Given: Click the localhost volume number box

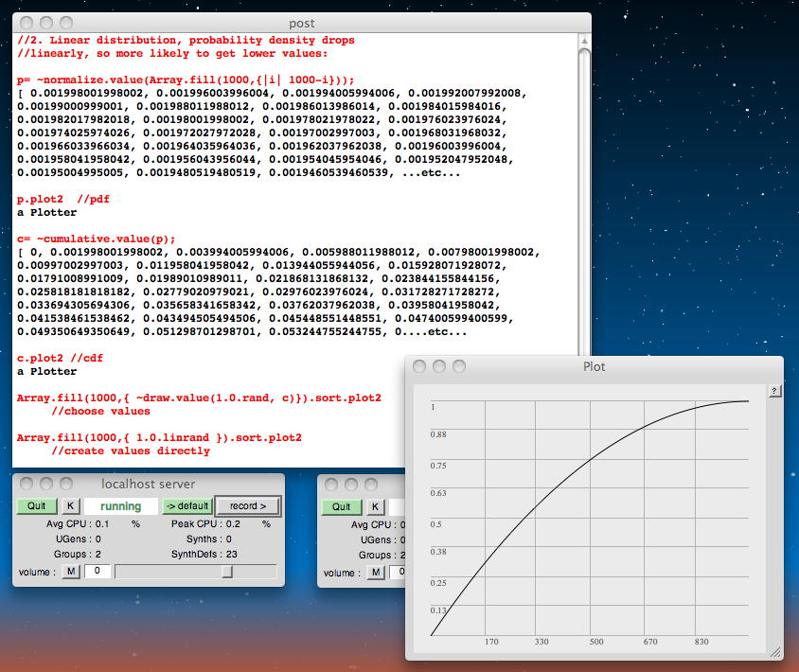Looking at the screenshot, I should [x=98, y=572].
